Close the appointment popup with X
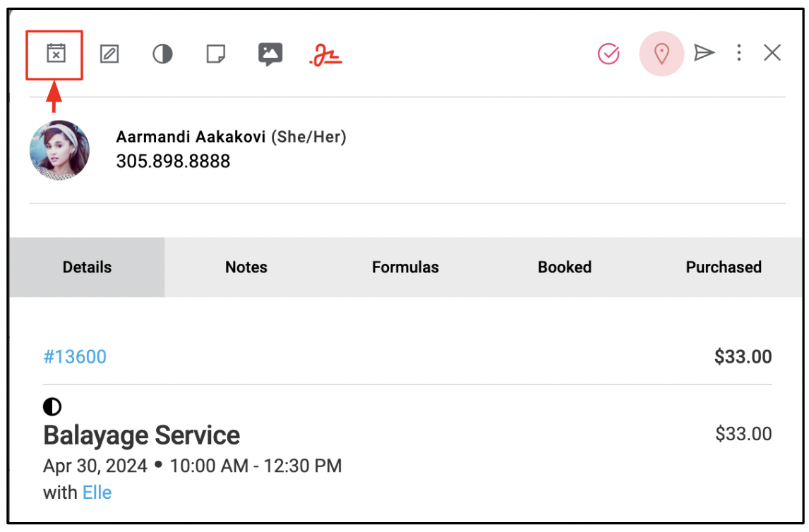This screenshot has height=532, width=809. pos(772,53)
